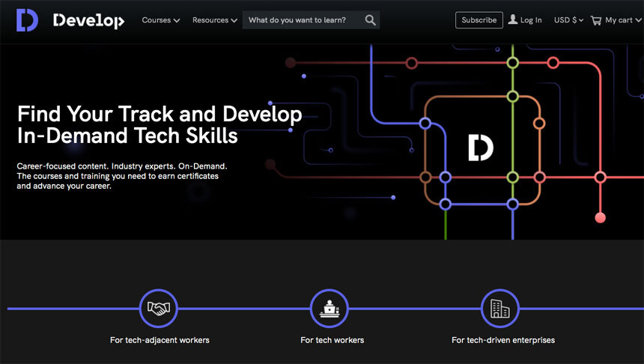Open the My cart dropdown
644x364 pixels.
coord(622,20)
